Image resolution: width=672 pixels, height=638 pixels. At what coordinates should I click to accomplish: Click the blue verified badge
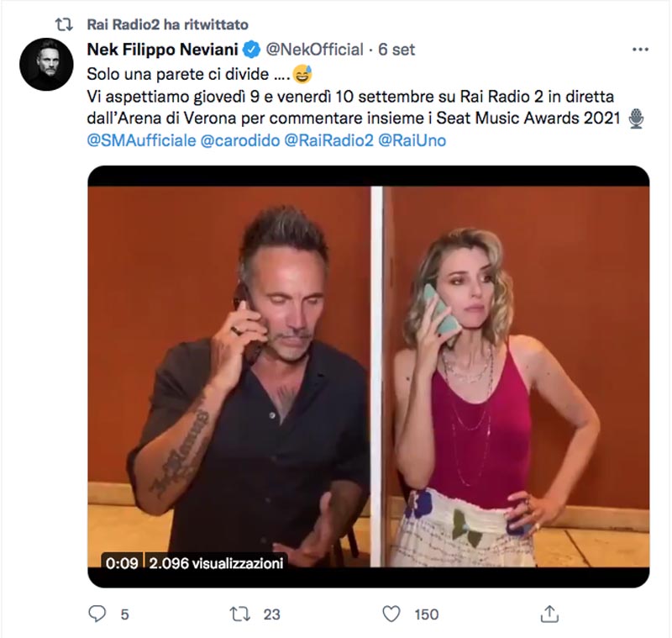pos(251,50)
